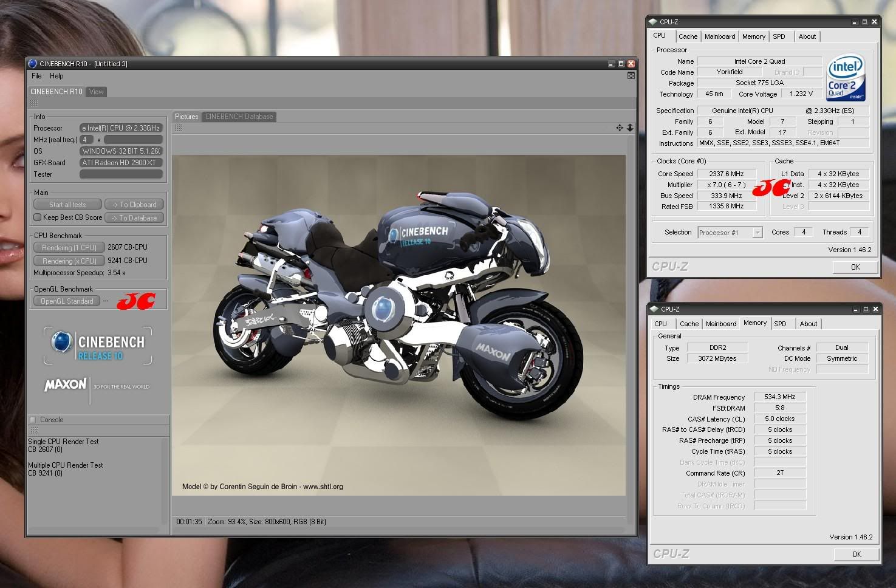
Task: Click the grip icon under CINEBENCH R10 tab
Action: coord(34,103)
